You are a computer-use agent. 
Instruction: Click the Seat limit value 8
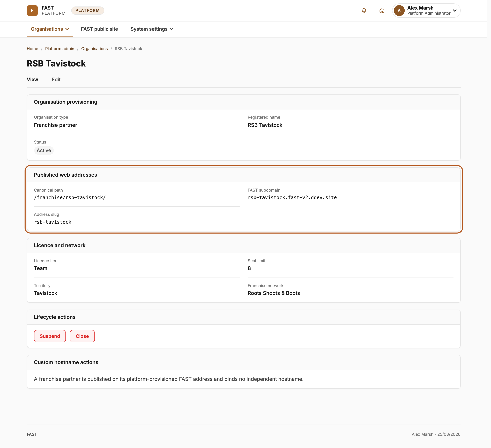(x=249, y=268)
